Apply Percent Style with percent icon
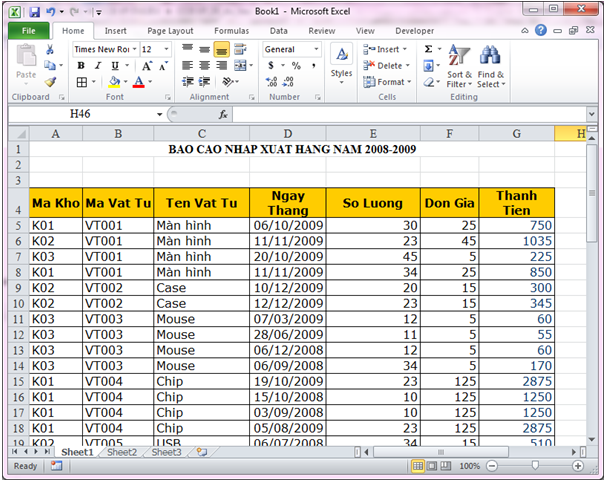Viewport: 604px width, 482px height. [296, 65]
